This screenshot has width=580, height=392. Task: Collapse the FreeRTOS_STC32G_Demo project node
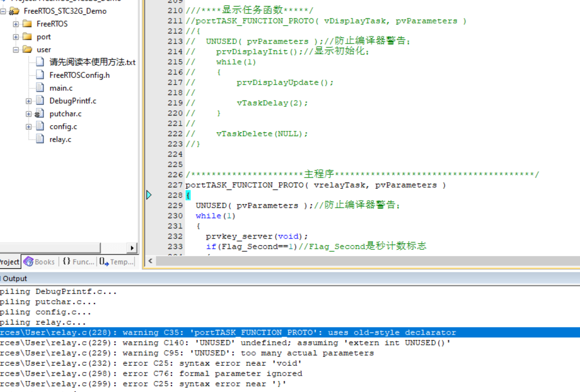point(3,11)
